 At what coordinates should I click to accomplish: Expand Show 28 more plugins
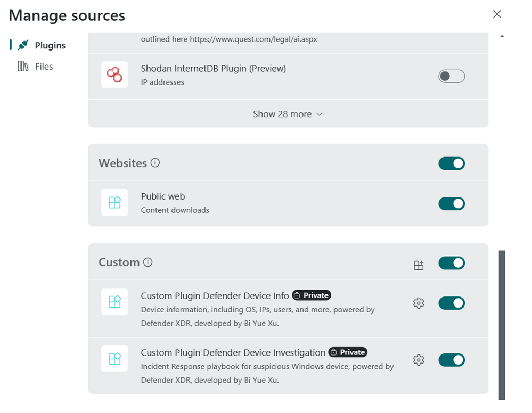click(x=288, y=114)
